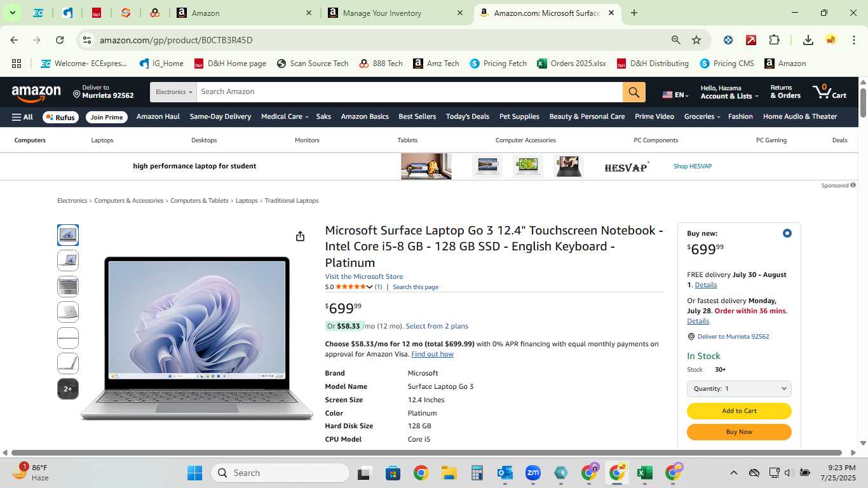Image resolution: width=868 pixels, height=488 pixels.
Task: Open Chrome tab search dropdown
Action: point(12,13)
